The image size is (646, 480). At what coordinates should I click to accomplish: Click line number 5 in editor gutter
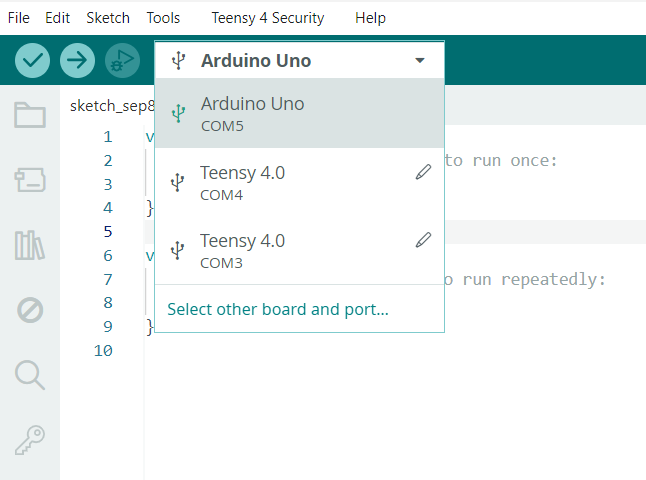point(108,232)
